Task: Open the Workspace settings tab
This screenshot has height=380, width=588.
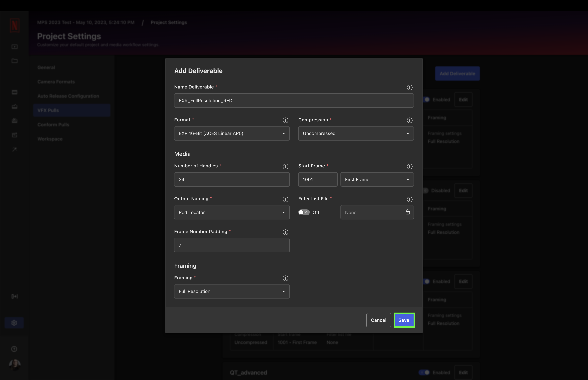Action: 50,139
